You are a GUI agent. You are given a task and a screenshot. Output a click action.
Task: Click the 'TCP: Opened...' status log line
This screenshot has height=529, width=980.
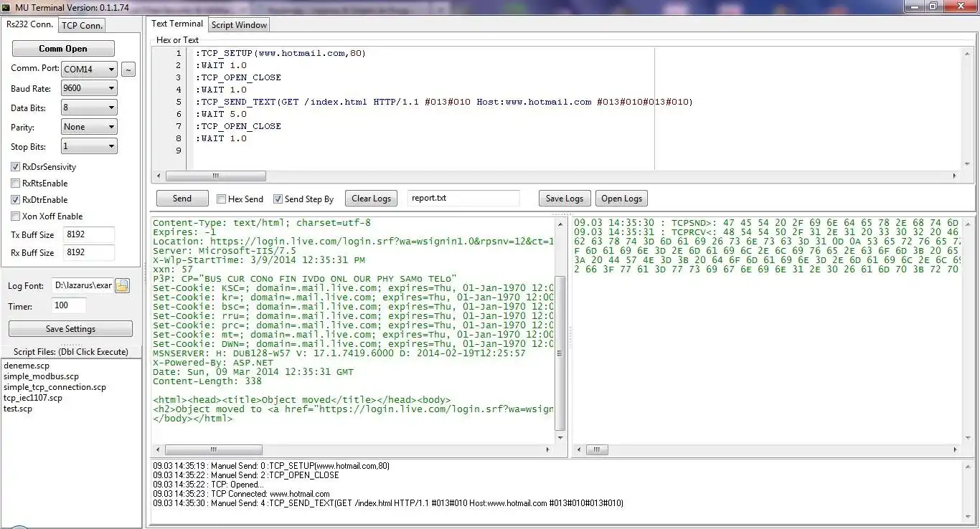[x=208, y=485]
